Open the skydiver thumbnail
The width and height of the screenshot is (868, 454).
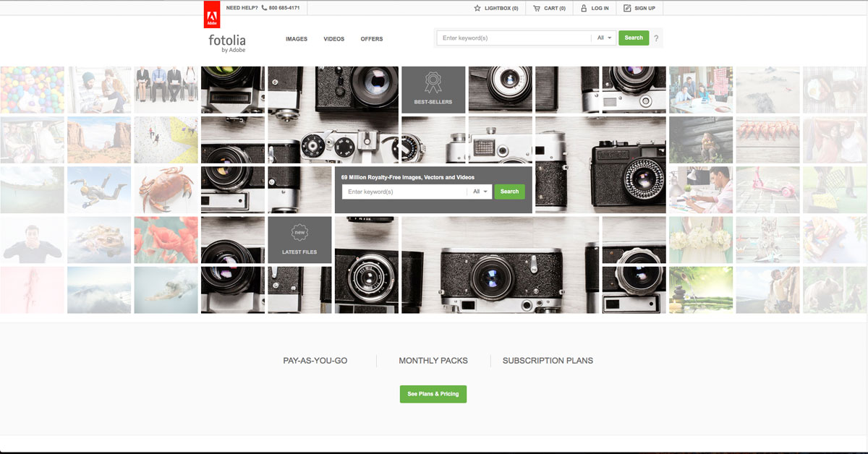pyautogui.click(x=99, y=190)
